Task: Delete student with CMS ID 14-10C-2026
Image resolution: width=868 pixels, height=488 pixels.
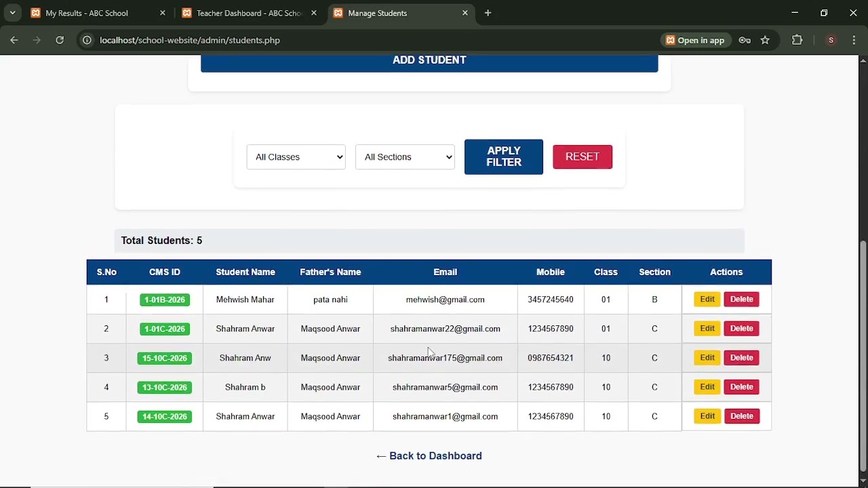Action: (741, 415)
